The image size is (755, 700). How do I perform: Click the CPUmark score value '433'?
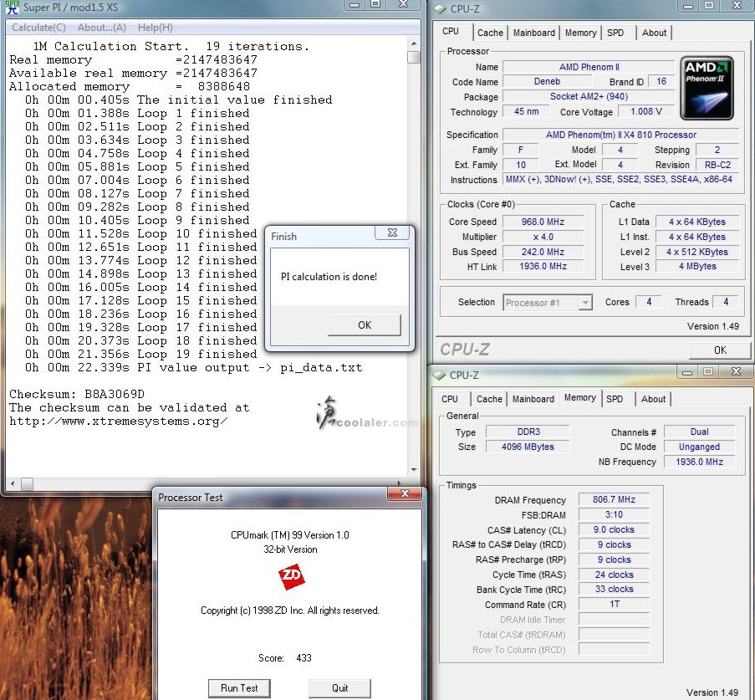304,658
